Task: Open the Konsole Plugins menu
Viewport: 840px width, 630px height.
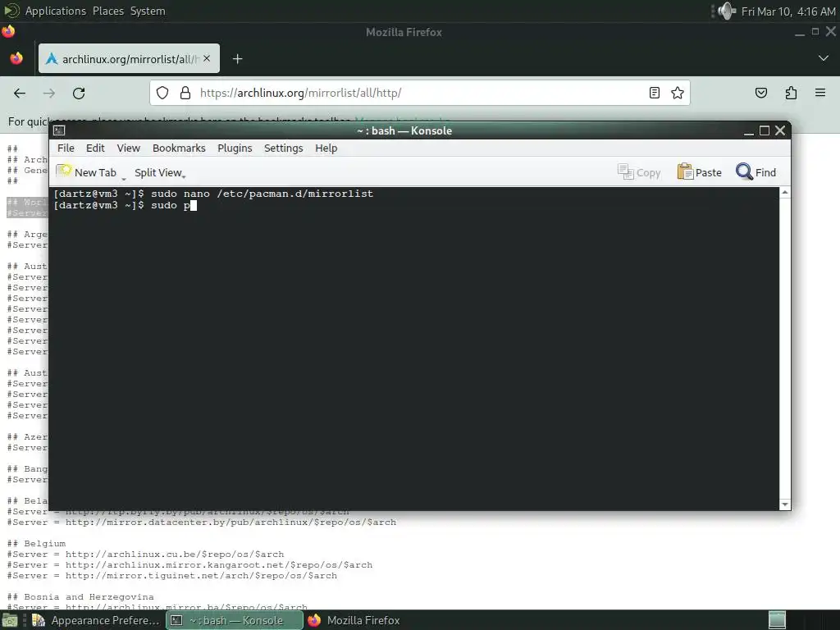Action: tap(235, 148)
